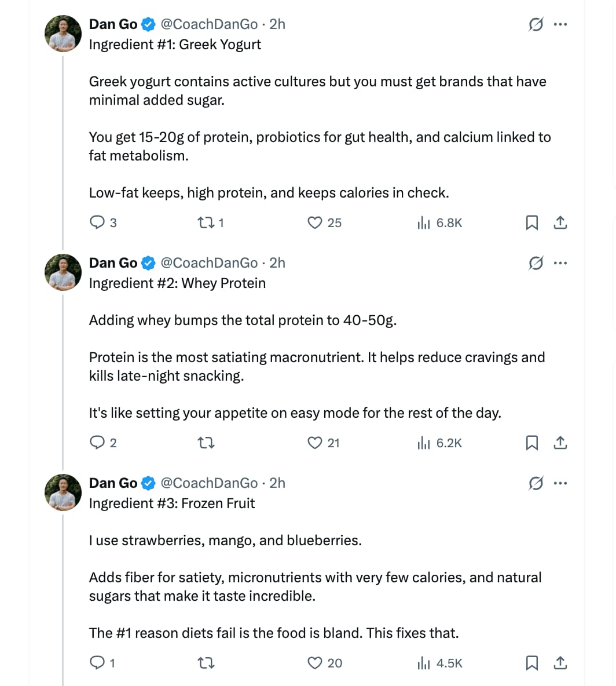Viewport: 616px width, 686px height.
Task: Share the Frozen Fruit tweet
Action: 560,663
